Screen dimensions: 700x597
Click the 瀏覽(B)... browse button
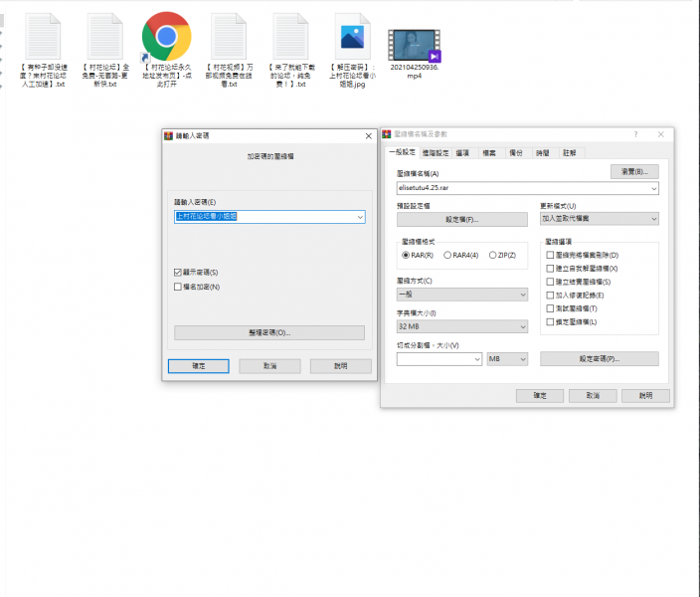[633, 172]
